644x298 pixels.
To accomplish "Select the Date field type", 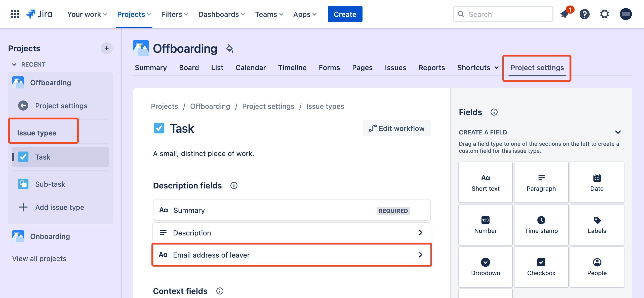I will (x=597, y=182).
